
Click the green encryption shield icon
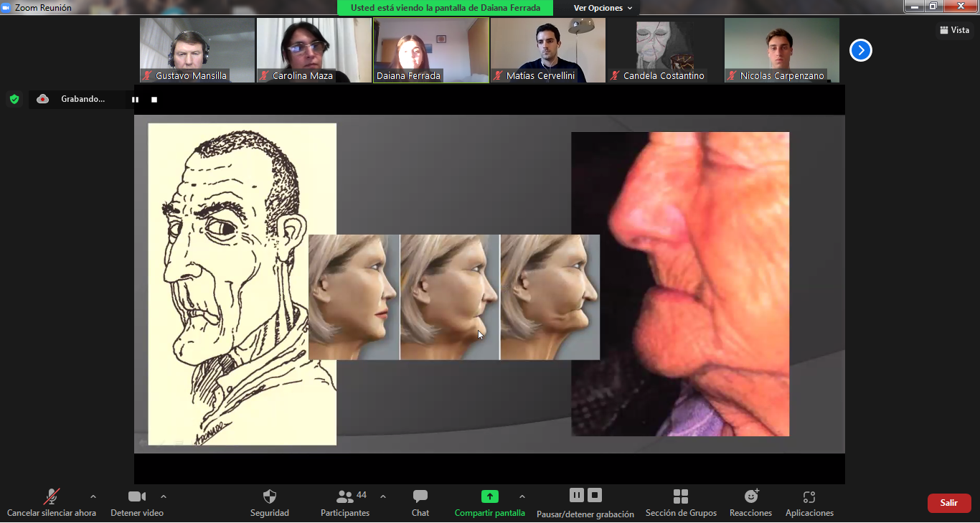pos(14,99)
